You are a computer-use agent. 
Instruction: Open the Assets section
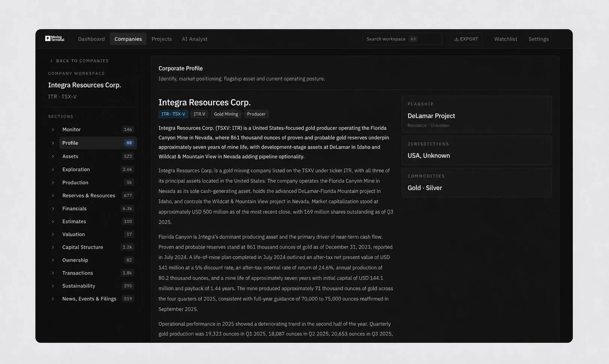point(98,156)
